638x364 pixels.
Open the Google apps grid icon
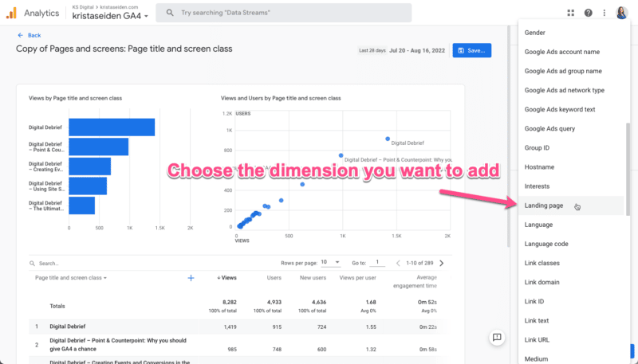571,13
